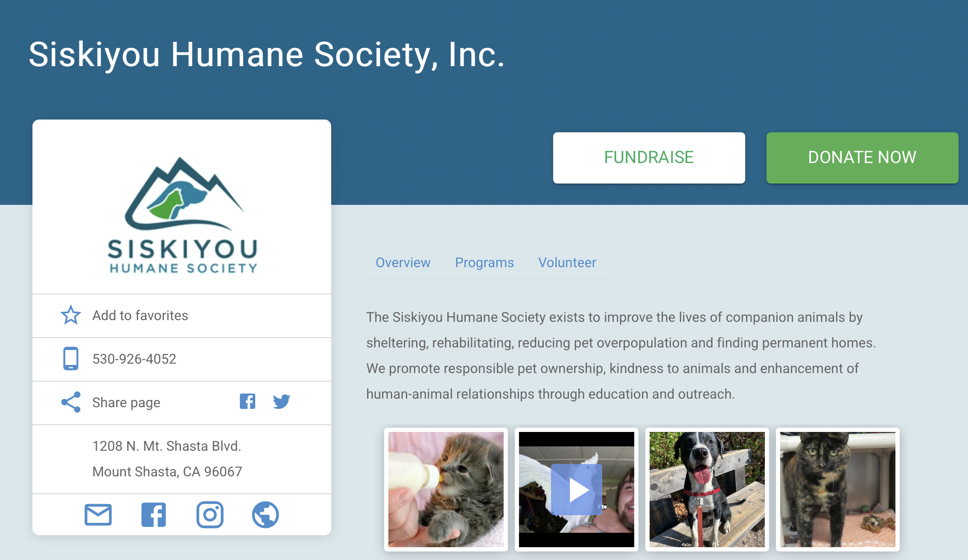The image size is (968, 560).
Task: Switch to the Overview tab
Action: (x=403, y=262)
